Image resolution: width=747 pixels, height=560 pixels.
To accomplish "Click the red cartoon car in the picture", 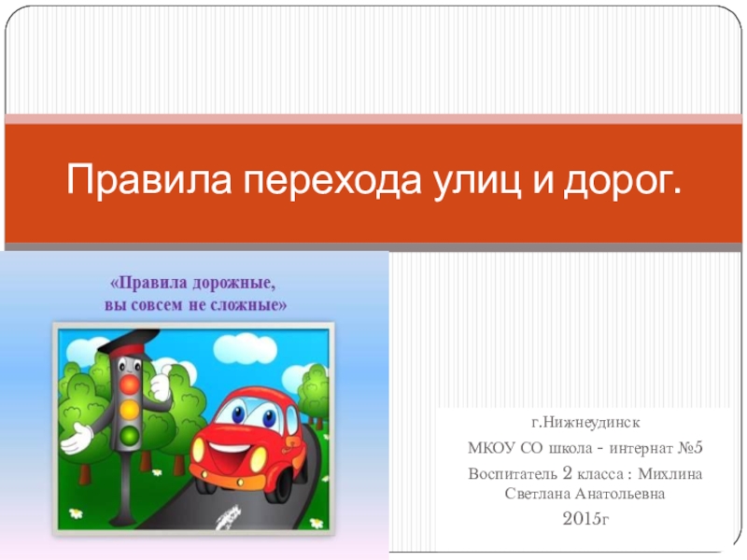I will click(247, 444).
